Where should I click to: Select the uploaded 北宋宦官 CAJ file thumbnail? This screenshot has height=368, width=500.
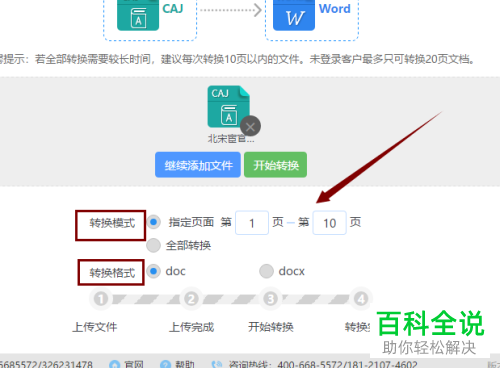click(x=229, y=107)
